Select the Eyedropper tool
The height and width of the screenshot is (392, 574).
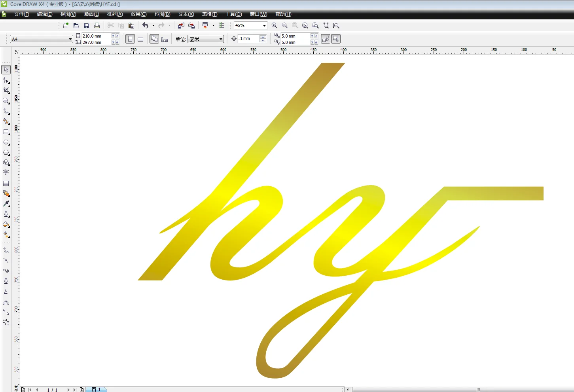click(6, 204)
